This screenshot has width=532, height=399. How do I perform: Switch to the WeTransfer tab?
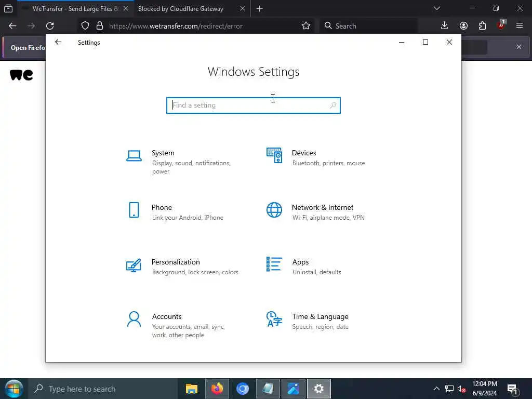pyautogui.click(x=75, y=9)
